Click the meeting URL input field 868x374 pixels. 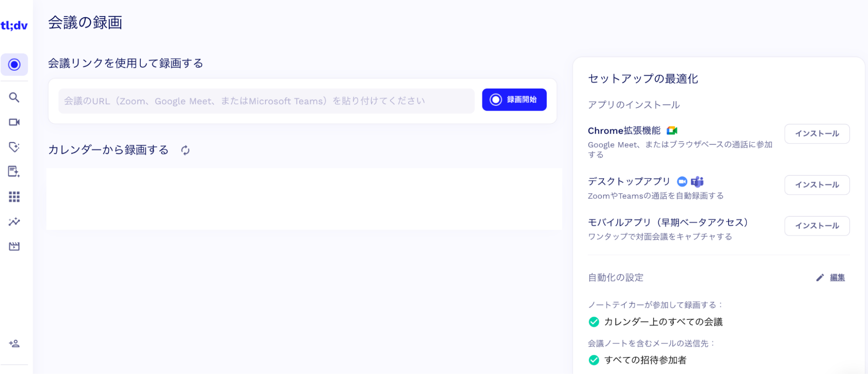(266, 101)
